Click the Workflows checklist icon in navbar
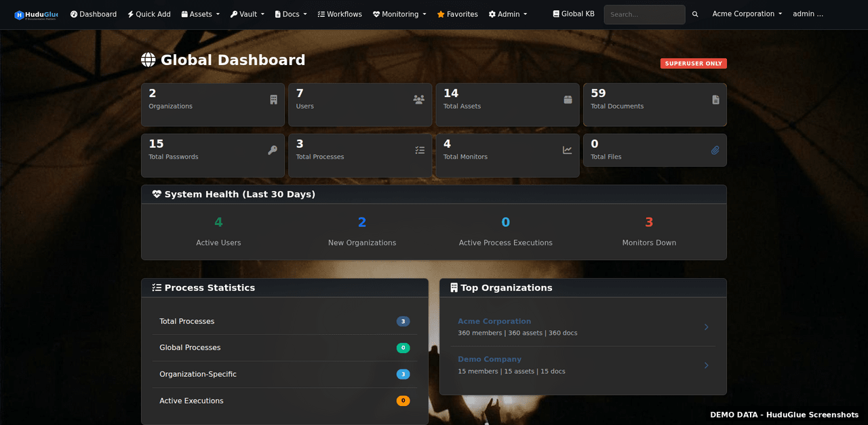The height and width of the screenshot is (425, 868). (x=321, y=14)
